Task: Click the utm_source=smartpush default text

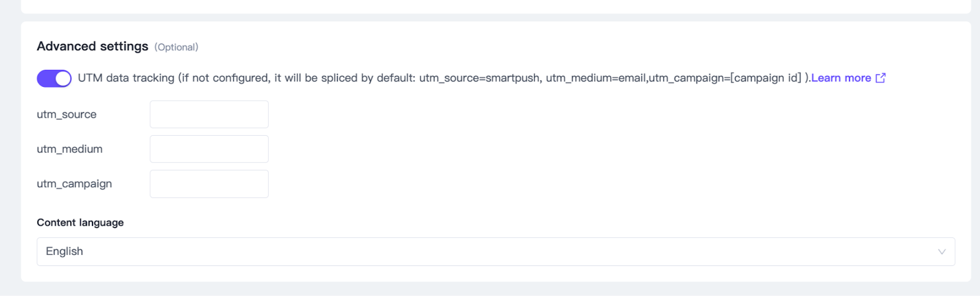Action: (x=480, y=78)
